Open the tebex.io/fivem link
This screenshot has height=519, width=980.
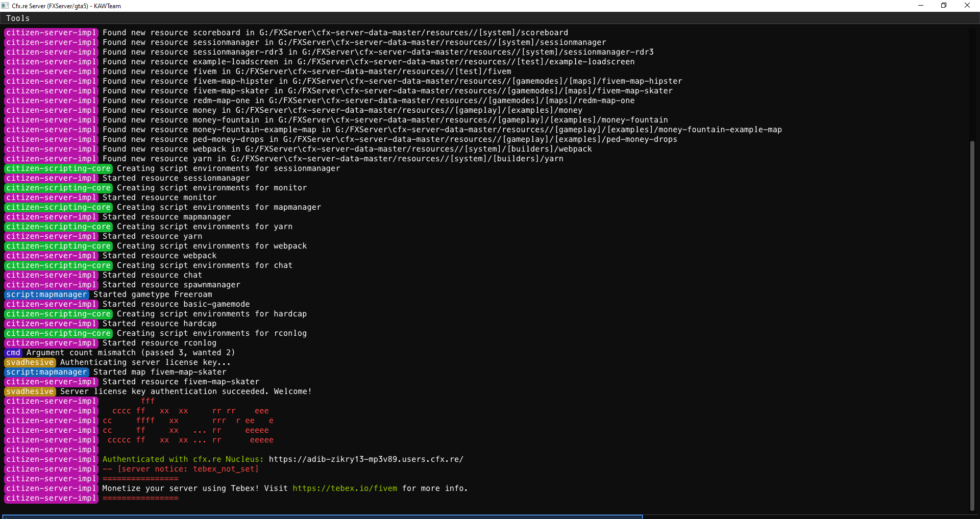tap(345, 488)
